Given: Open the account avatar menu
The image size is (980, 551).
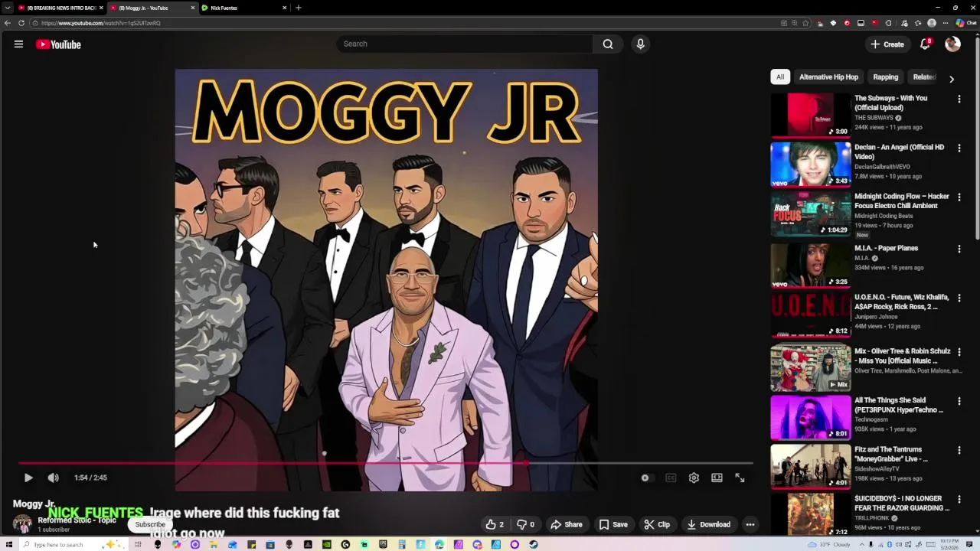Looking at the screenshot, I should click(952, 44).
